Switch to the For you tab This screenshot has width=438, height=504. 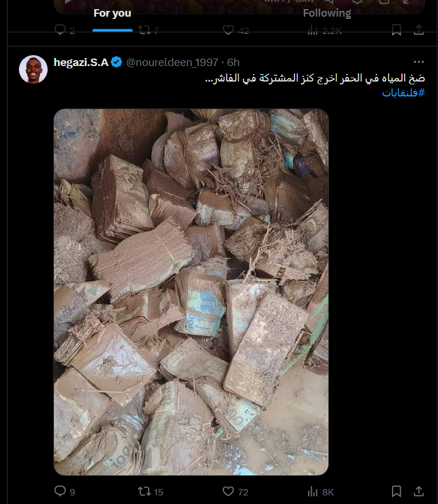coord(113,13)
